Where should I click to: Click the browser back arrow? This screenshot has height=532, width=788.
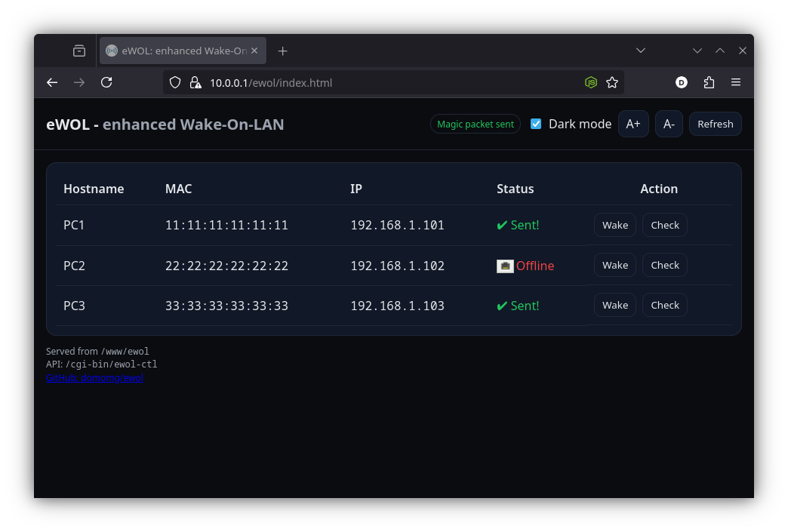coord(52,82)
